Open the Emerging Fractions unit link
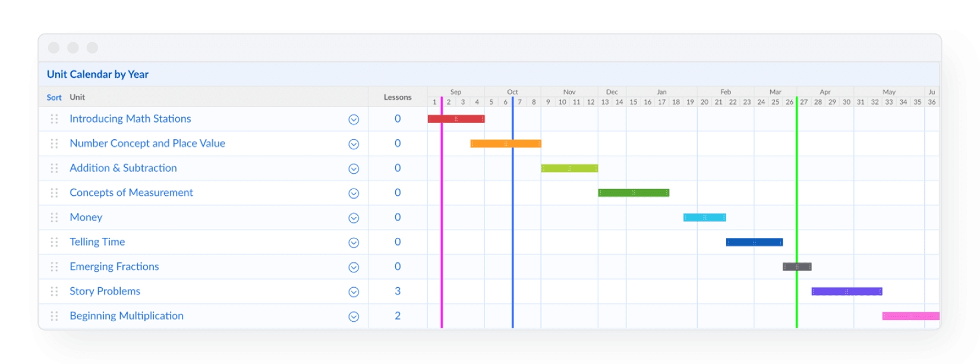This screenshot has height=364, width=980. pyautogui.click(x=114, y=266)
